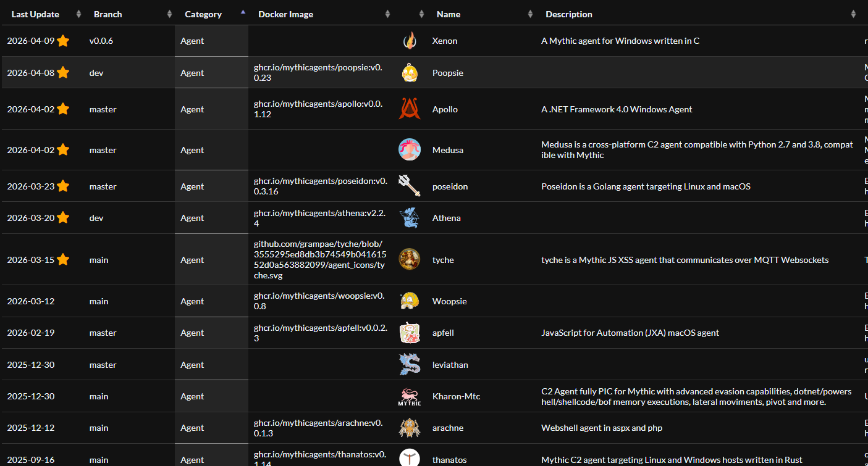
Task: Click 'JavaScript for Automation (JXA)' description
Action: 630,333
